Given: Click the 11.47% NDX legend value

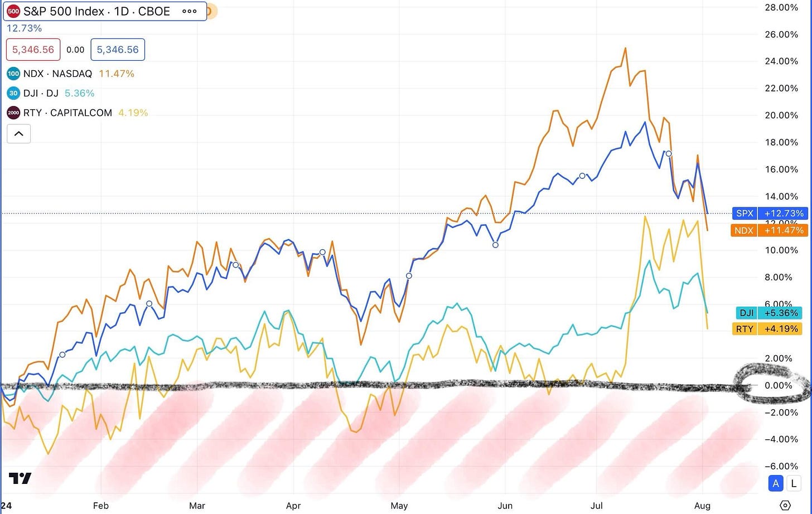Looking at the screenshot, I should click(117, 74).
